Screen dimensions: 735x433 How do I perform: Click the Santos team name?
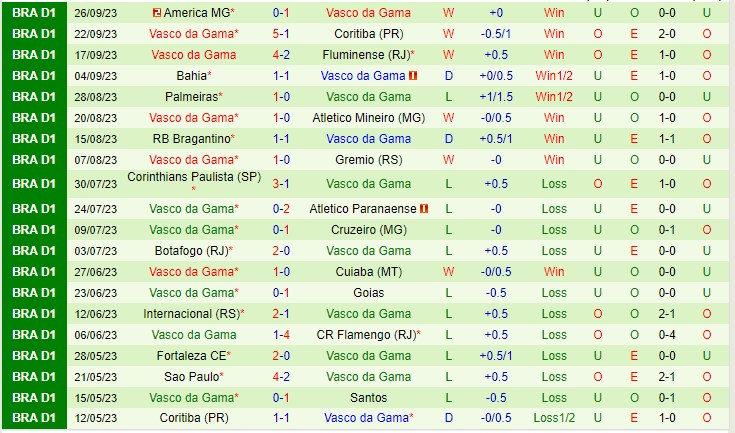(x=368, y=398)
